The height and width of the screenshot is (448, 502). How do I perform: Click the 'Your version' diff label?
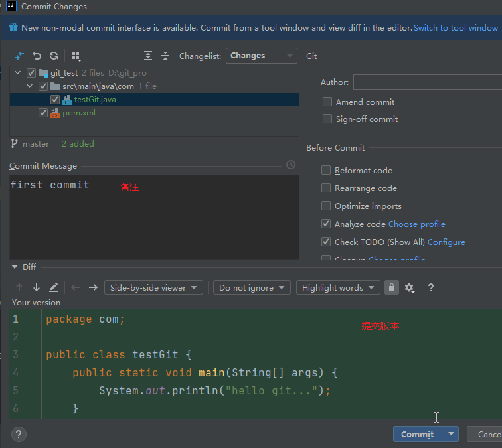click(x=36, y=303)
